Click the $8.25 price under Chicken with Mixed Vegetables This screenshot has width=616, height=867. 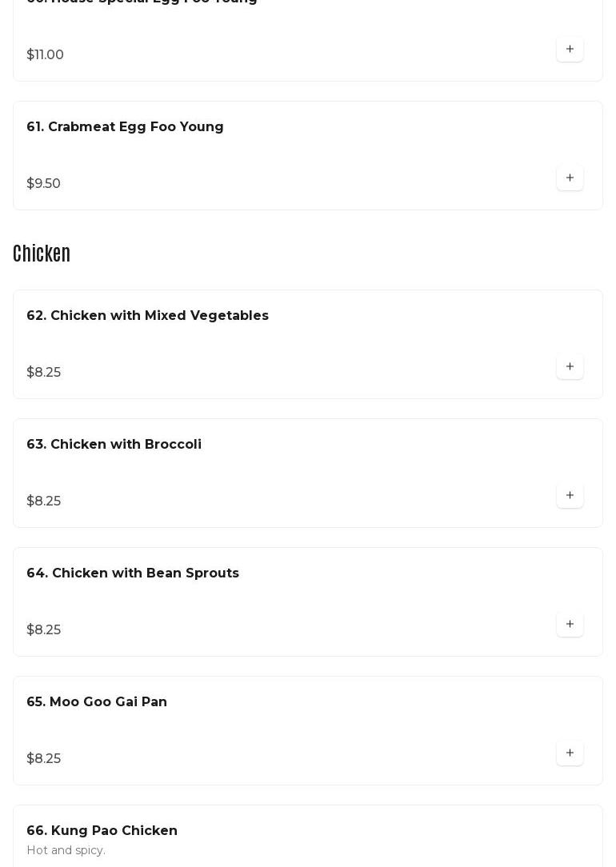[x=43, y=373]
